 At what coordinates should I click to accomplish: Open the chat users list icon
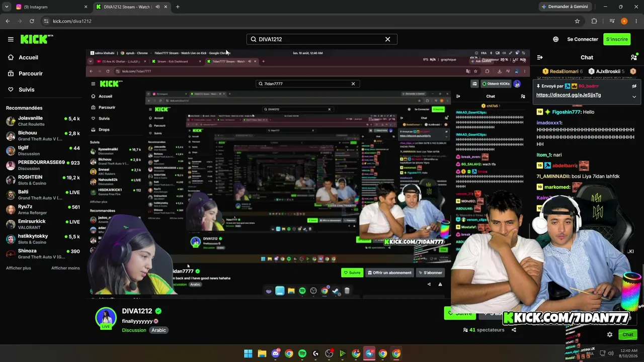634,57
